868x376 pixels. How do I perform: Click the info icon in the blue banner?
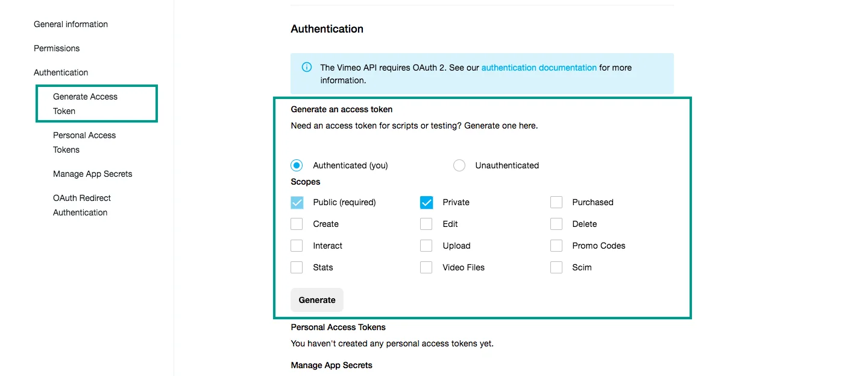pos(307,68)
